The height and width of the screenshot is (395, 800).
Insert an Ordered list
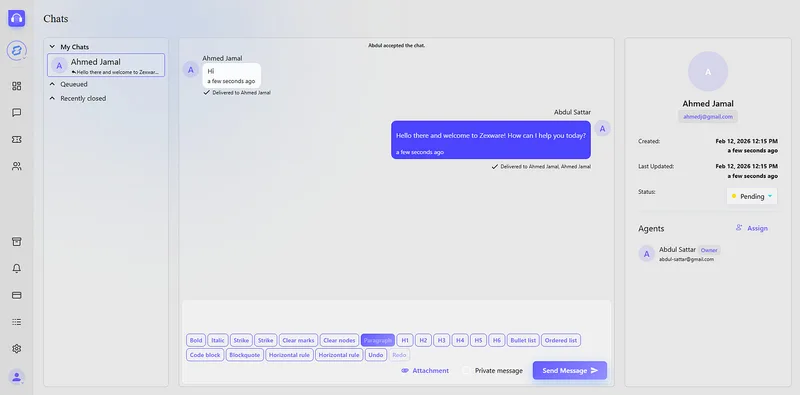[561, 340]
